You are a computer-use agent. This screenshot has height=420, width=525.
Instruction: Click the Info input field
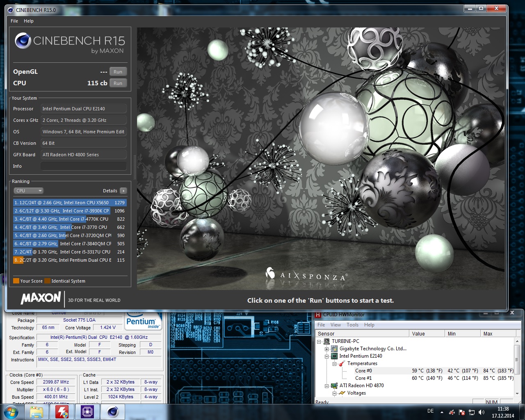click(x=84, y=166)
